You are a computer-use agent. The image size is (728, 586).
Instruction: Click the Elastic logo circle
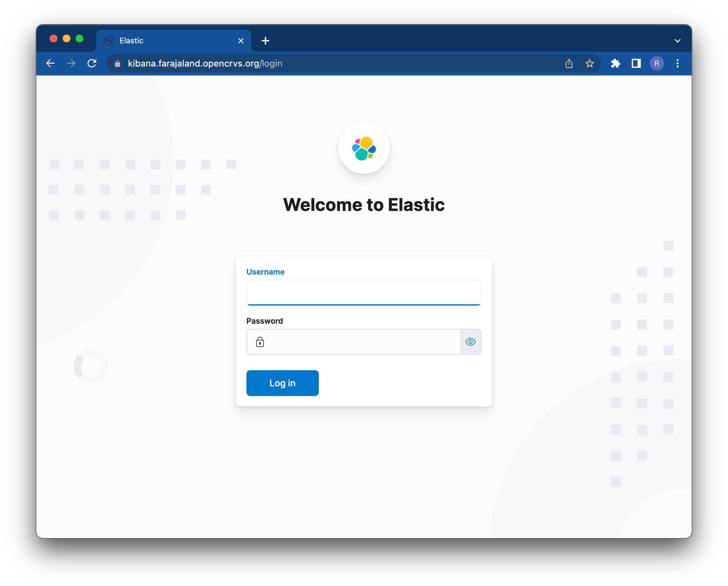click(x=364, y=148)
